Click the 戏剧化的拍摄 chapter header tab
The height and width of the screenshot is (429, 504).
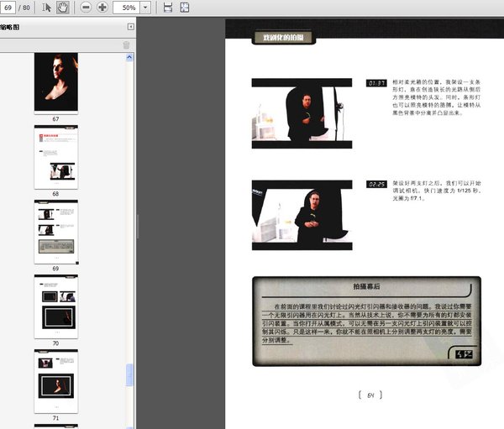283,38
